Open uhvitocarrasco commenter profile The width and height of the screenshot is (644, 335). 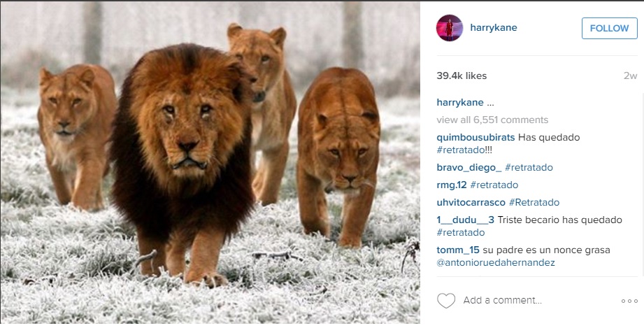471,202
